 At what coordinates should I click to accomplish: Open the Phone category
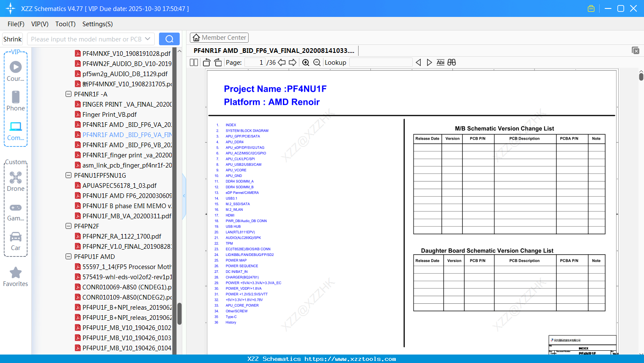pos(16,101)
